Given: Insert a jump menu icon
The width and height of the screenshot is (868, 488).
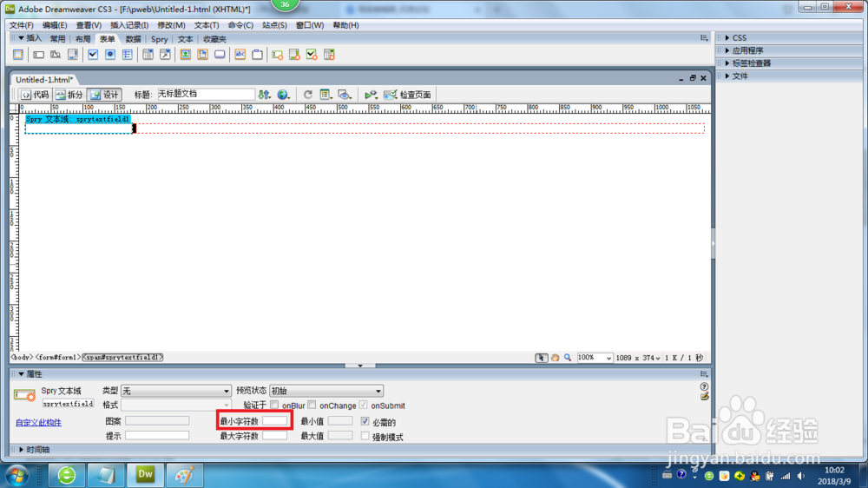Looking at the screenshot, I should click(165, 55).
